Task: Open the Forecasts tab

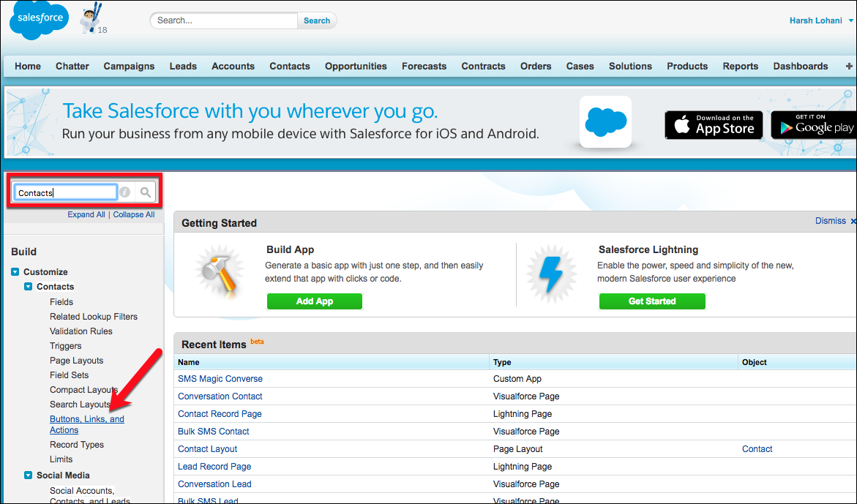Action: click(424, 66)
